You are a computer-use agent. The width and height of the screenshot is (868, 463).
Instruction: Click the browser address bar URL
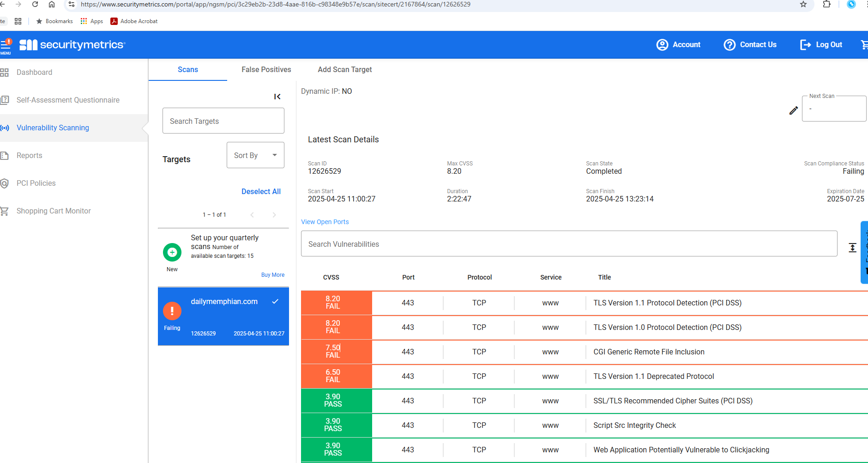[x=276, y=4]
